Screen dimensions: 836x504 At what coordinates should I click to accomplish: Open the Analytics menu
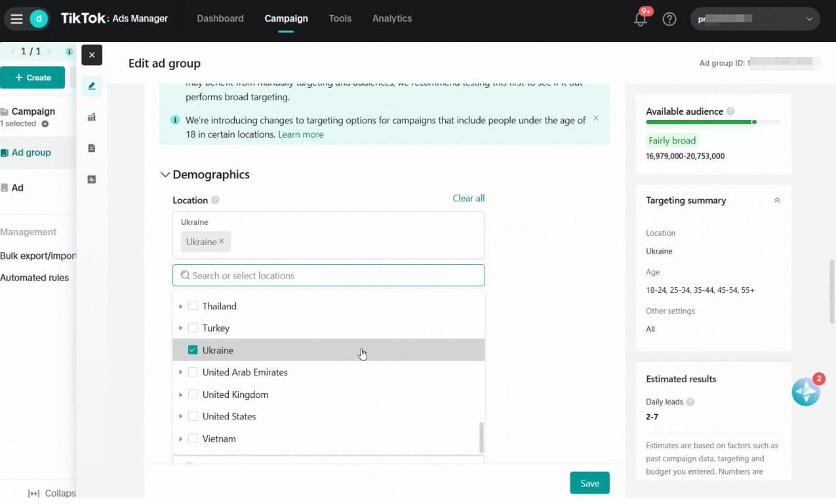[x=391, y=18]
